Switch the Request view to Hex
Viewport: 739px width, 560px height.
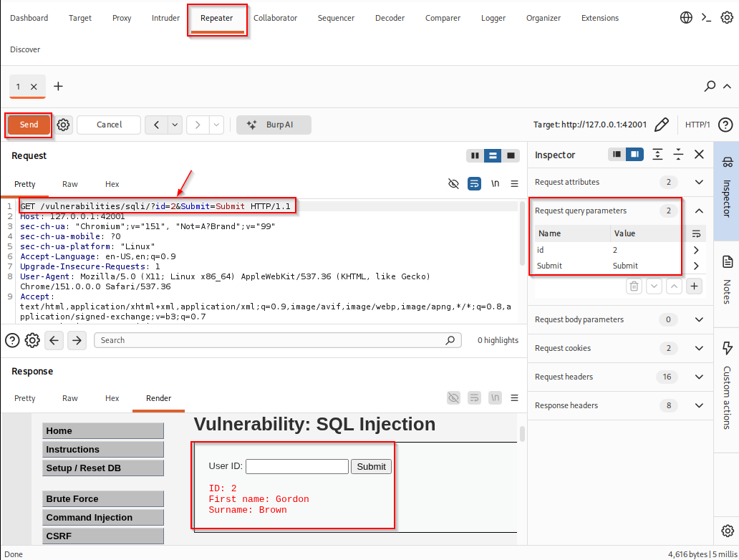pos(112,184)
